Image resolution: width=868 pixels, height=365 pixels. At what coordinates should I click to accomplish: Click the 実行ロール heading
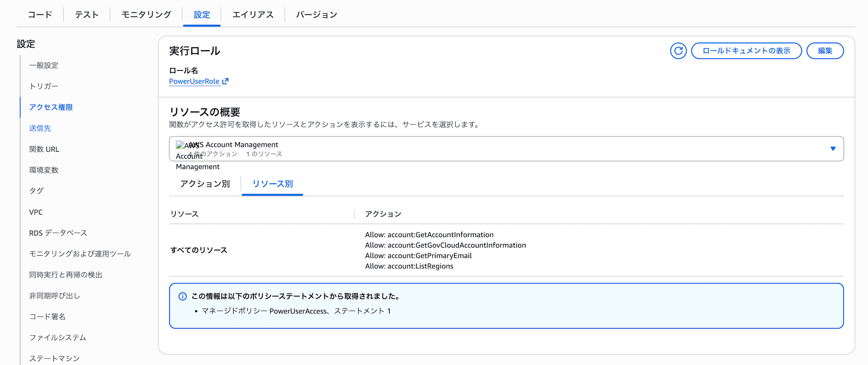tap(195, 51)
